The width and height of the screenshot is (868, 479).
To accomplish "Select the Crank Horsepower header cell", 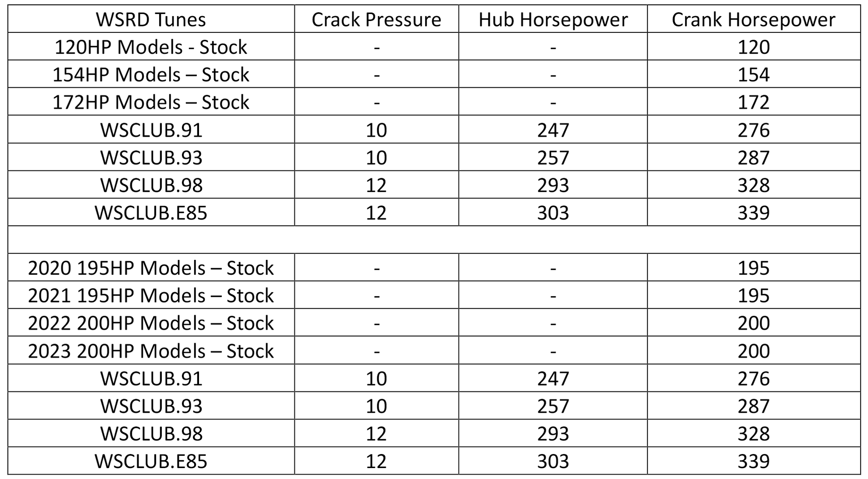I will [753, 20].
